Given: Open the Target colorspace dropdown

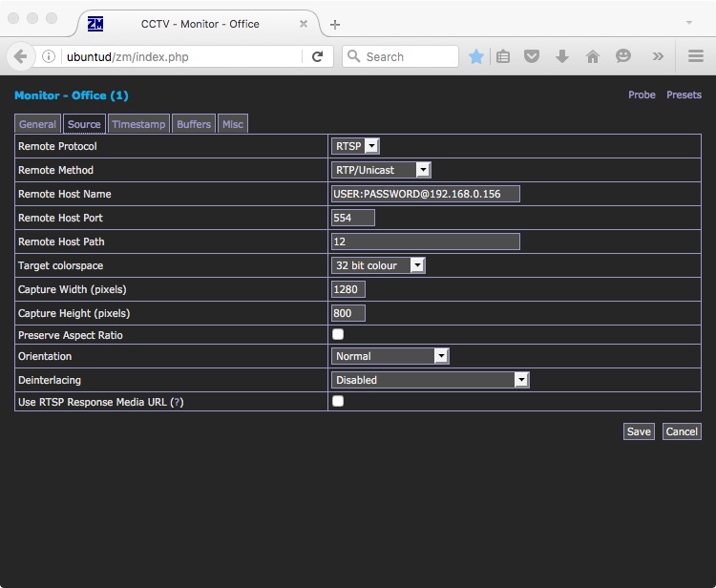Looking at the screenshot, I should pos(378,265).
